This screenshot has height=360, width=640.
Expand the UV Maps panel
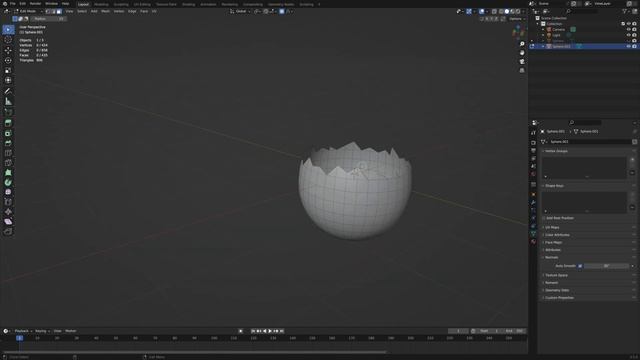tap(552, 227)
